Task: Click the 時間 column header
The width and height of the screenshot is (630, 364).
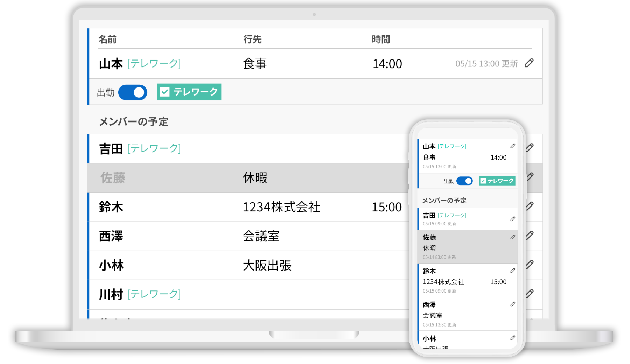Action: 381,39
